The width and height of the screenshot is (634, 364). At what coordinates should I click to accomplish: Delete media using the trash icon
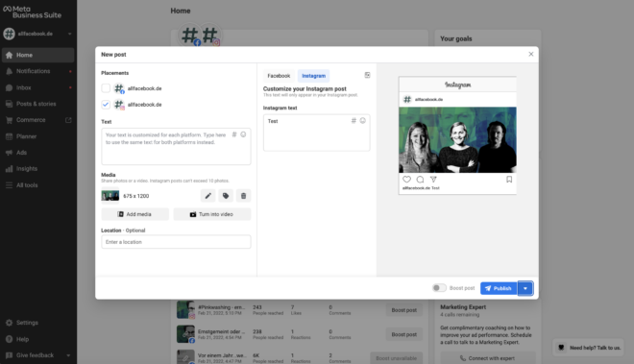pos(243,196)
